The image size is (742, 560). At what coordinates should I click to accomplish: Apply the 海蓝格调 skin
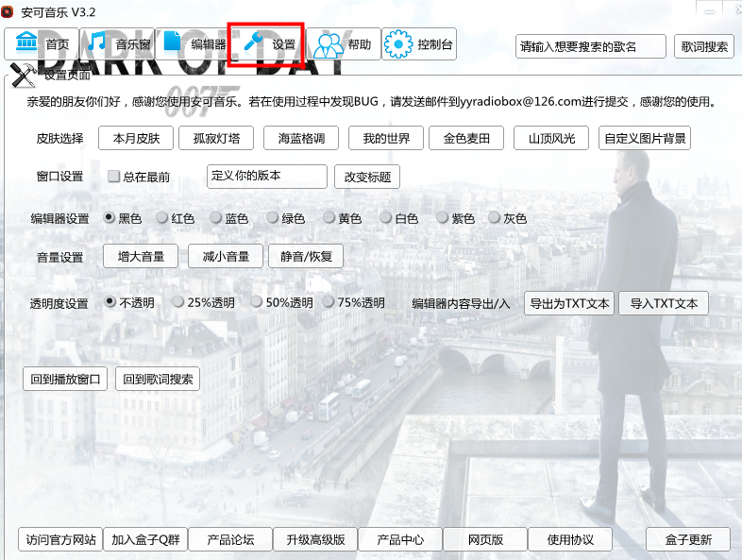tap(301, 138)
